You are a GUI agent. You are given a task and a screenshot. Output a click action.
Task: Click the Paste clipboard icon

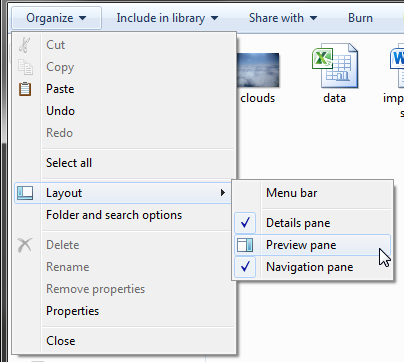click(x=25, y=89)
